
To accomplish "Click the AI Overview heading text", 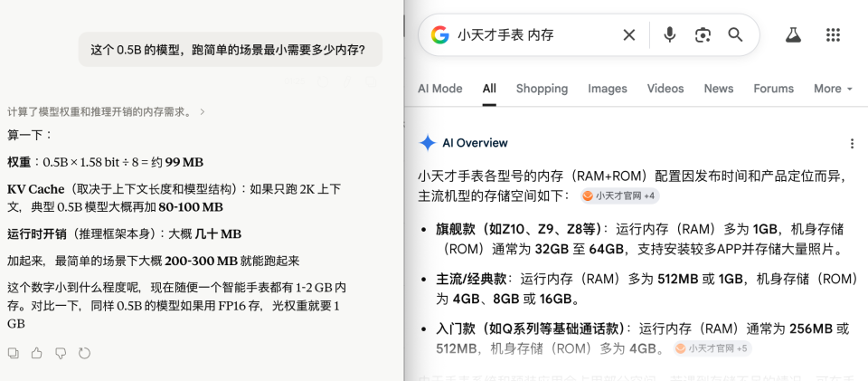I will [x=475, y=143].
